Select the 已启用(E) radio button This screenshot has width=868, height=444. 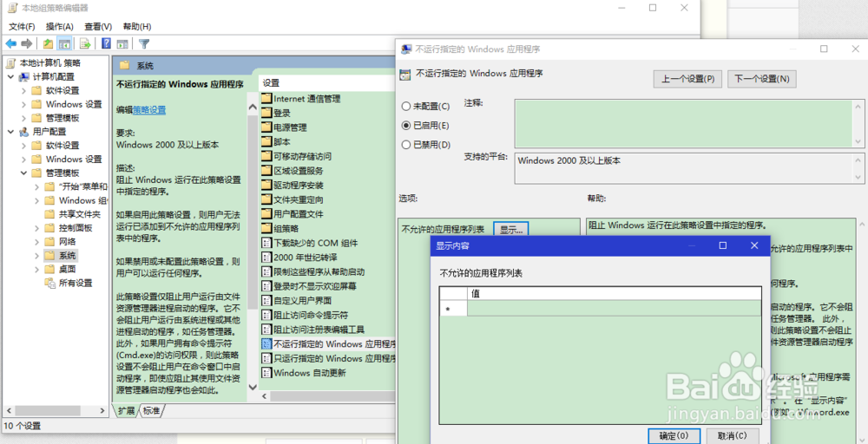point(405,126)
